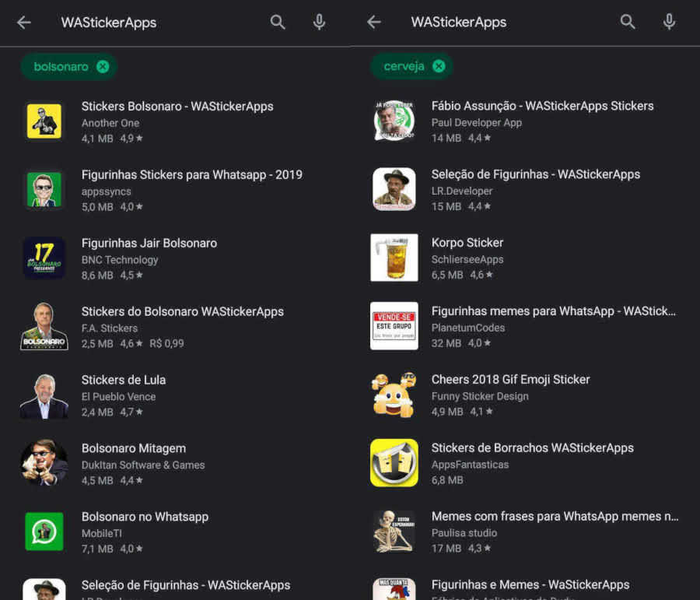Remove the cerveja filter chip via its X

click(x=439, y=66)
